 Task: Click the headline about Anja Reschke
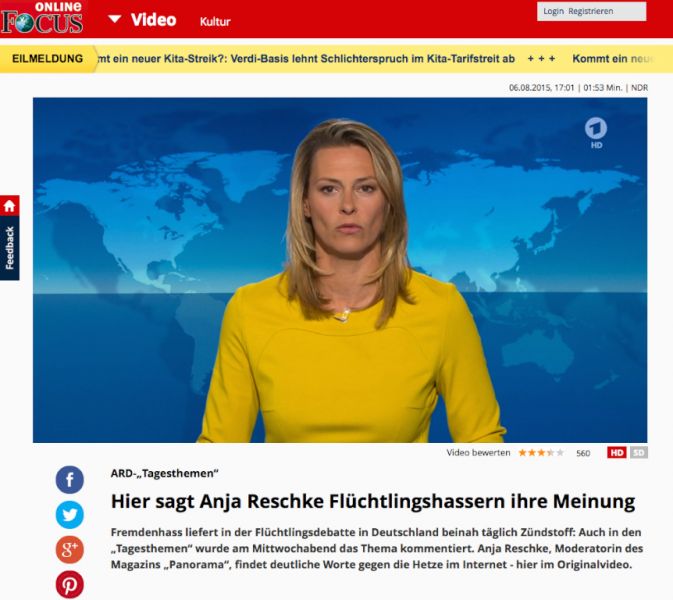pyautogui.click(x=373, y=502)
